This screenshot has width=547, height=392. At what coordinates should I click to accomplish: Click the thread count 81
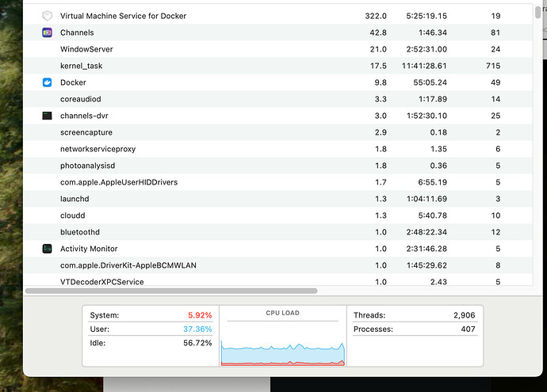click(495, 32)
